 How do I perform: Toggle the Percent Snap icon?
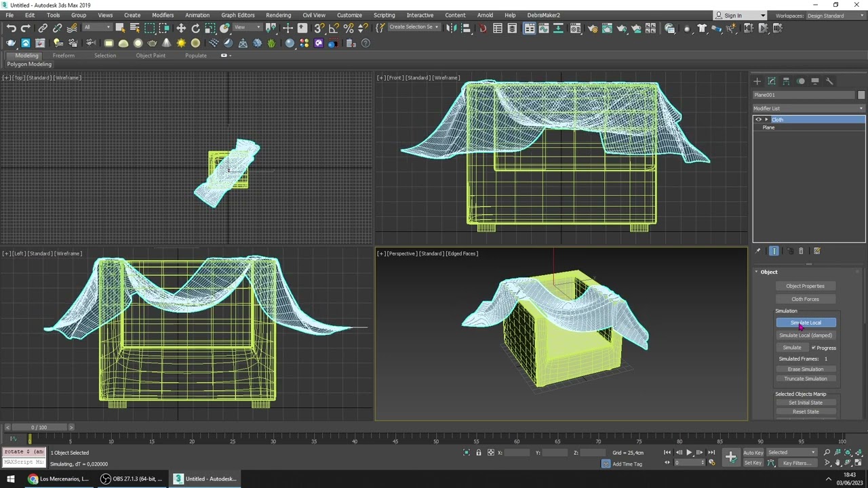click(x=349, y=28)
